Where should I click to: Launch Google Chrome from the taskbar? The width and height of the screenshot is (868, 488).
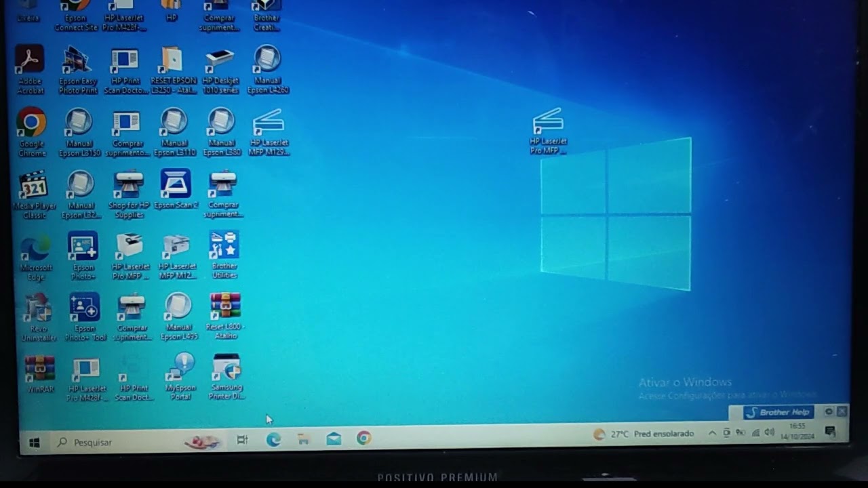(364, 438)
